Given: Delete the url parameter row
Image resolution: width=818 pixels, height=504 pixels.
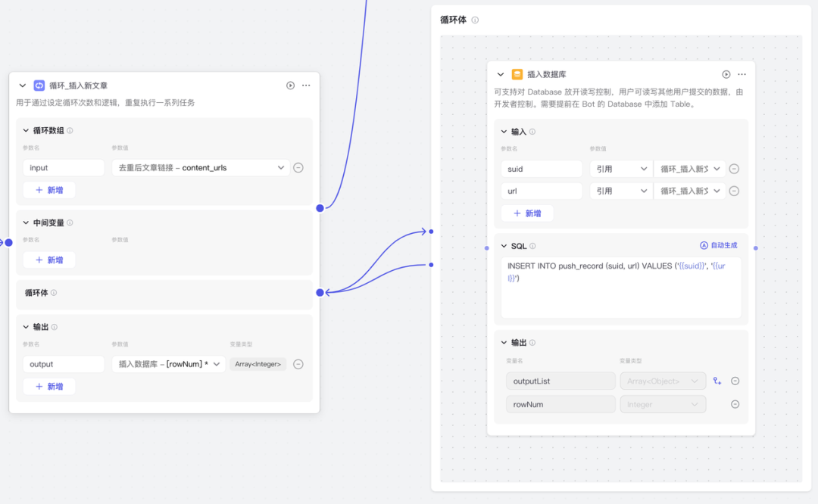Looking at the screenshot, I should [x=734, y=191].
